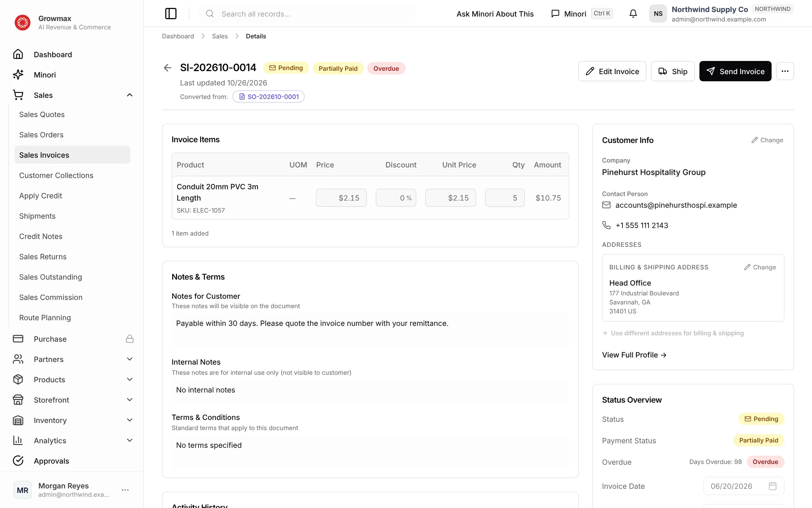Open calendar picker for Invoice Date
812x508 pixels.
coord(773,486)
